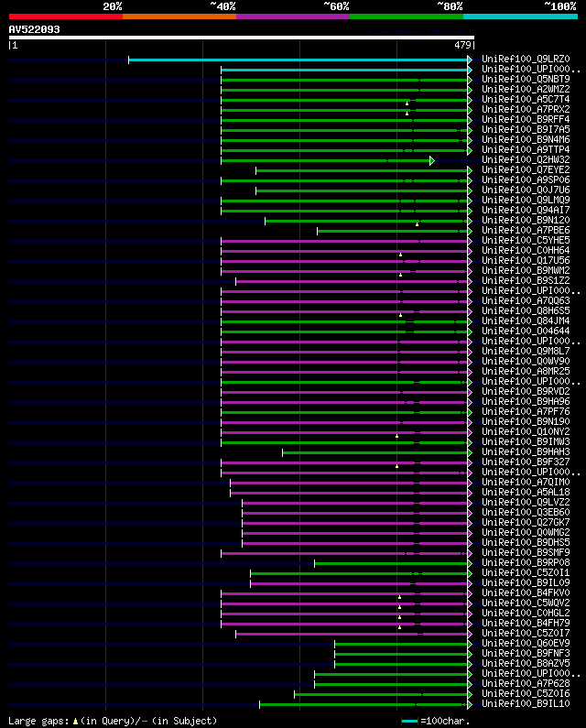Image resolution: width=586 pixels, height=728 pixels.
Task: Open the UniRef100_B9RFF4 hit label
Action: click(x=526, y=119)
